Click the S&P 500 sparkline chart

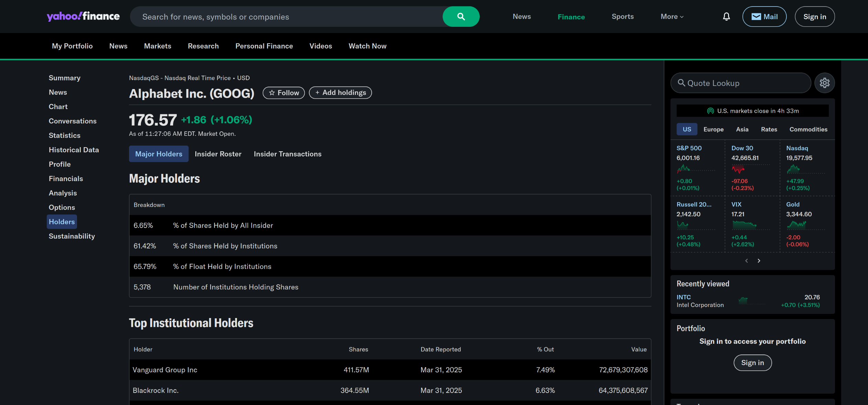696,169
